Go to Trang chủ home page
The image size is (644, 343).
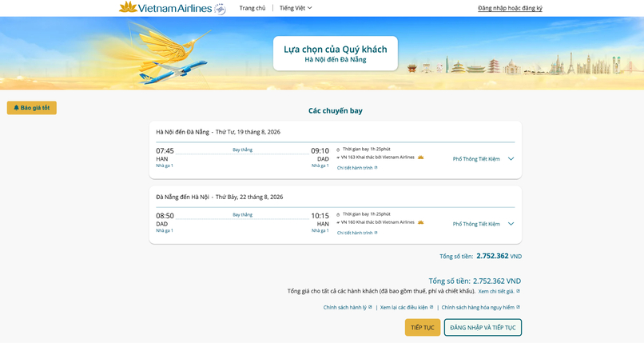[x=252, y=8]
